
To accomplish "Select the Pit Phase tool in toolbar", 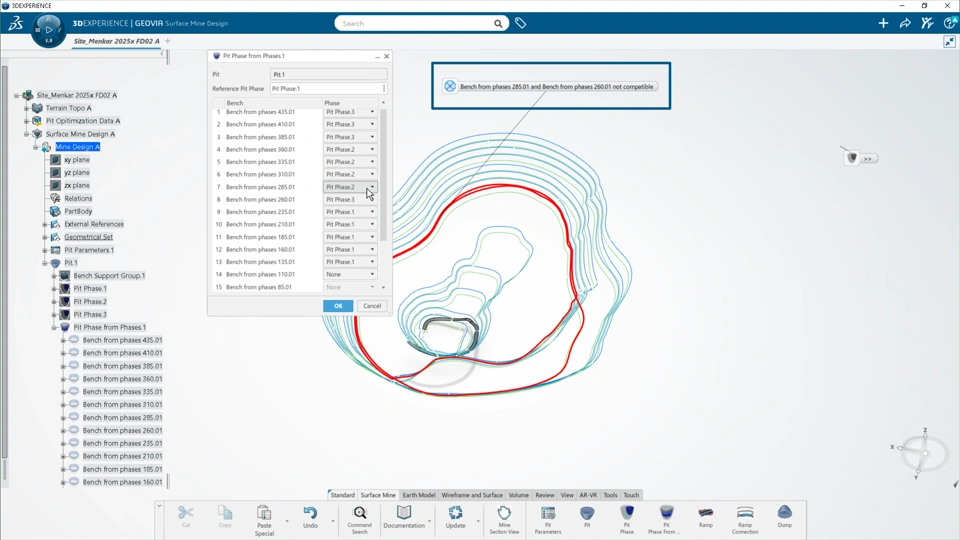I will click(x=627, y=520).
